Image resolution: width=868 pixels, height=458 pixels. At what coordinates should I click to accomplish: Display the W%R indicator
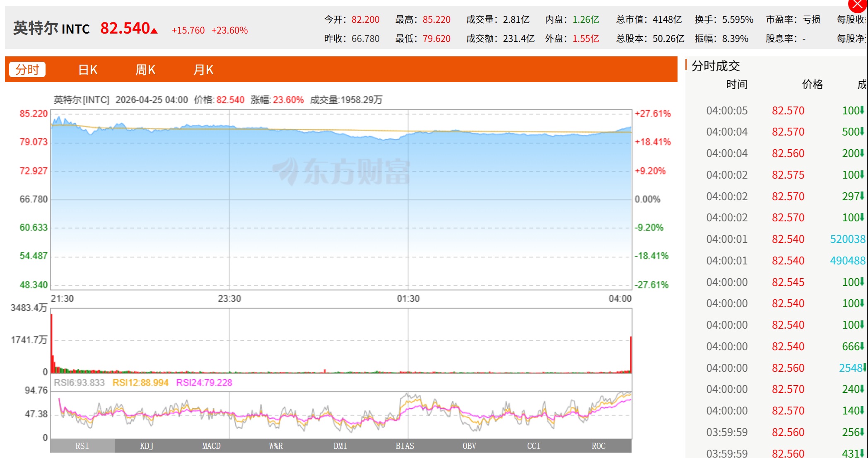click(x=276, y=446)
